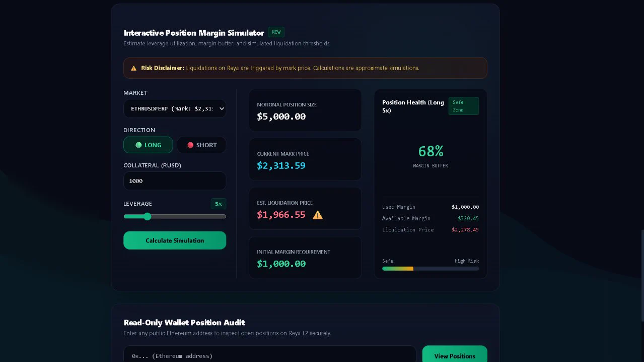Select the Available Margin $320.45 value

click(x=468, y=218)
